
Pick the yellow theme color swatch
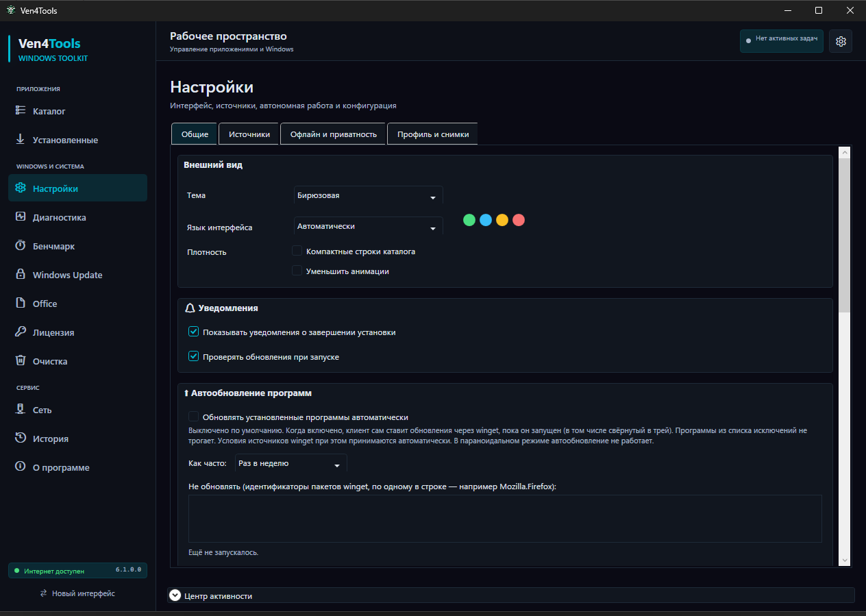(x=502, y=220)
